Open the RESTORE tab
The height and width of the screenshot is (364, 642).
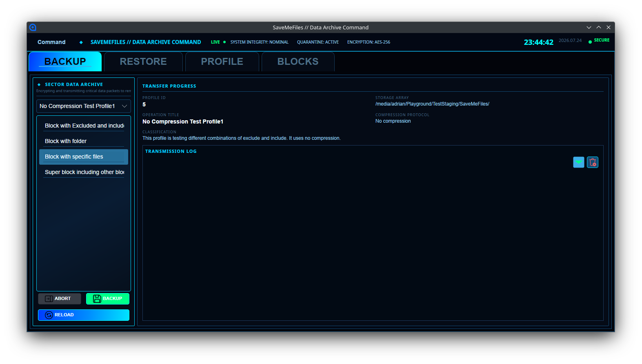point(143,62)
